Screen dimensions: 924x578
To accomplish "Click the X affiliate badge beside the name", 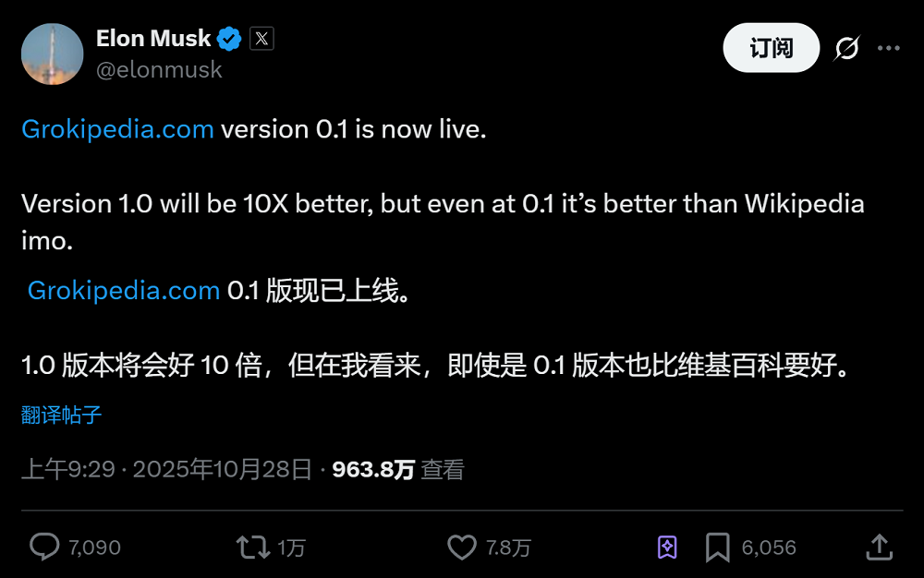I will [261, 38].
